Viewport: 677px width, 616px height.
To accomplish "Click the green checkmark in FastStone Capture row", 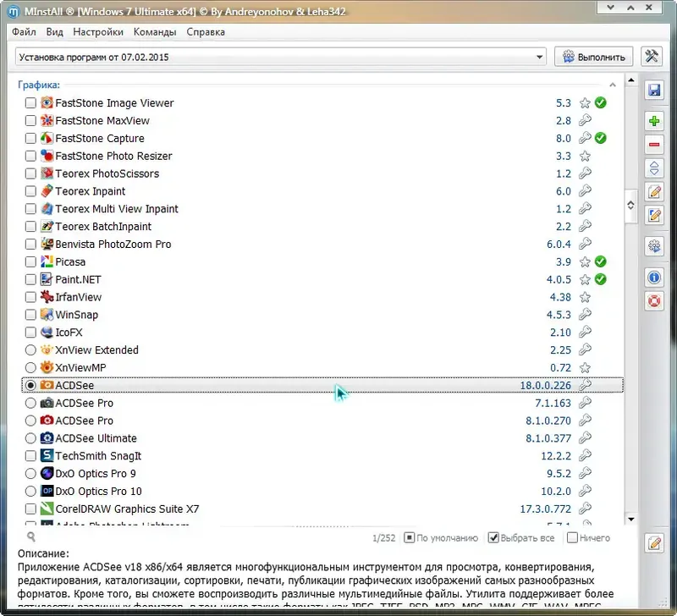I will (601, 138).
